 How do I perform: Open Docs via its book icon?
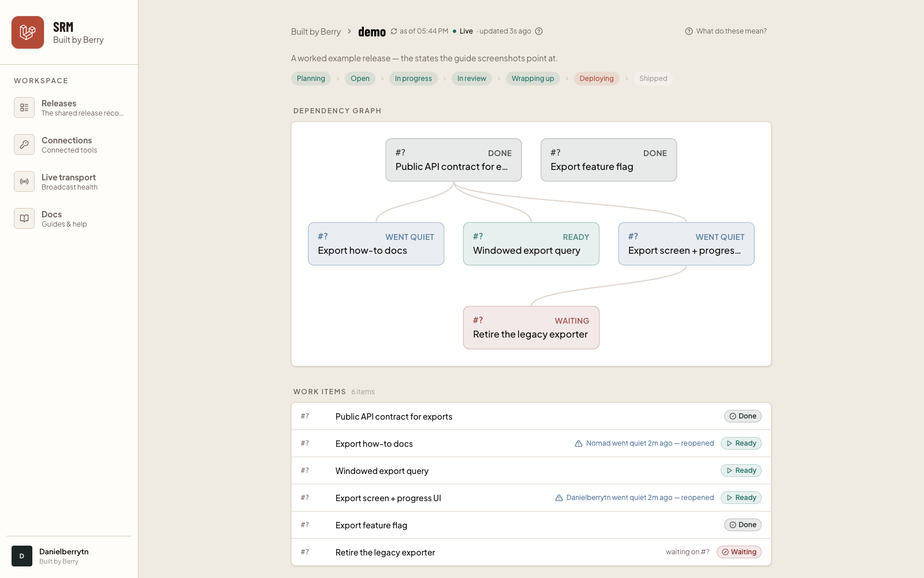24,218
